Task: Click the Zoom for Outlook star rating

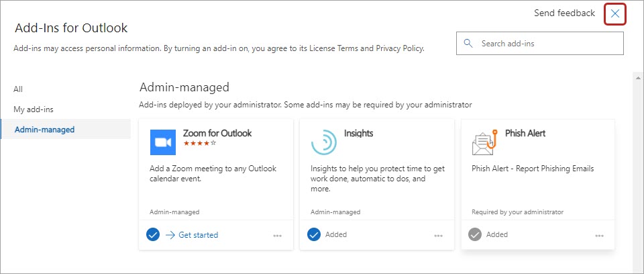Action: coord(199,143)
